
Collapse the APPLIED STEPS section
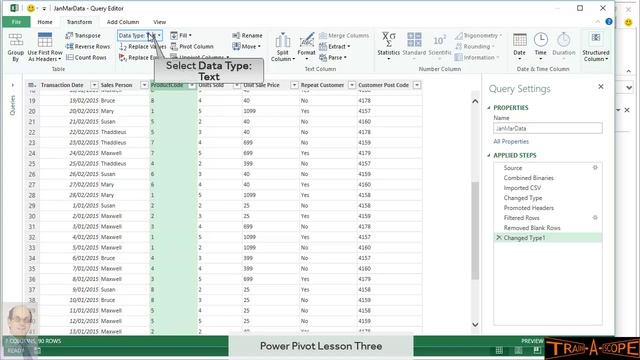489,156
